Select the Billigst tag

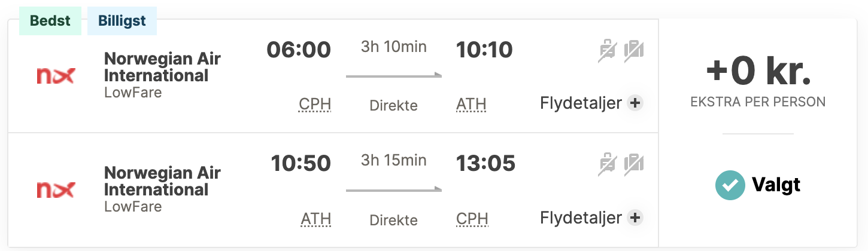[122, 21]
